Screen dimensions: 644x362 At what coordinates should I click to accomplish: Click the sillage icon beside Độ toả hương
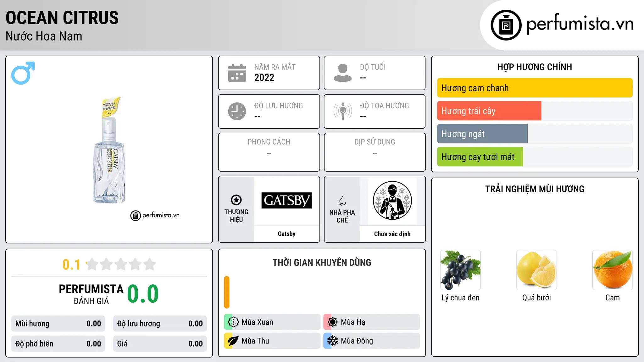343,111
